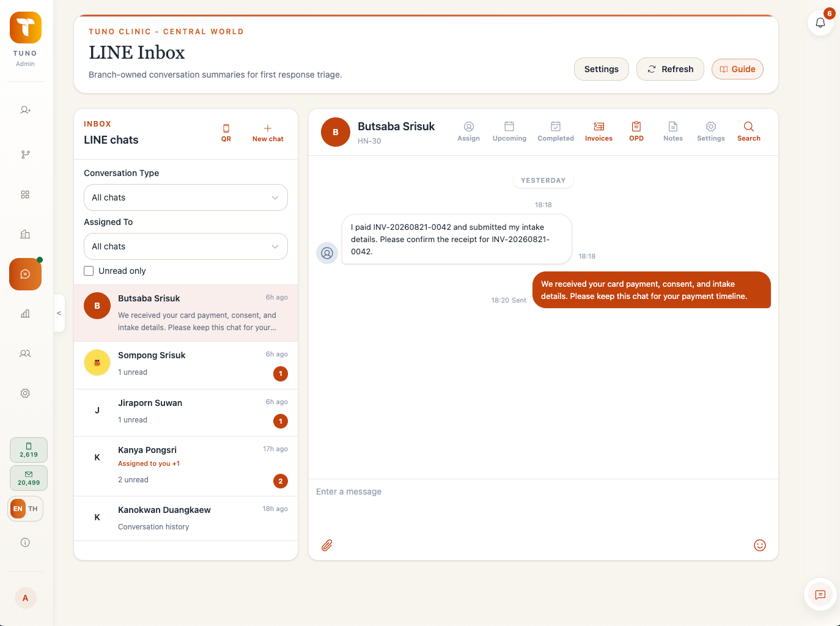Open the emoji picker
840x626 pixels.
[760, 545]
